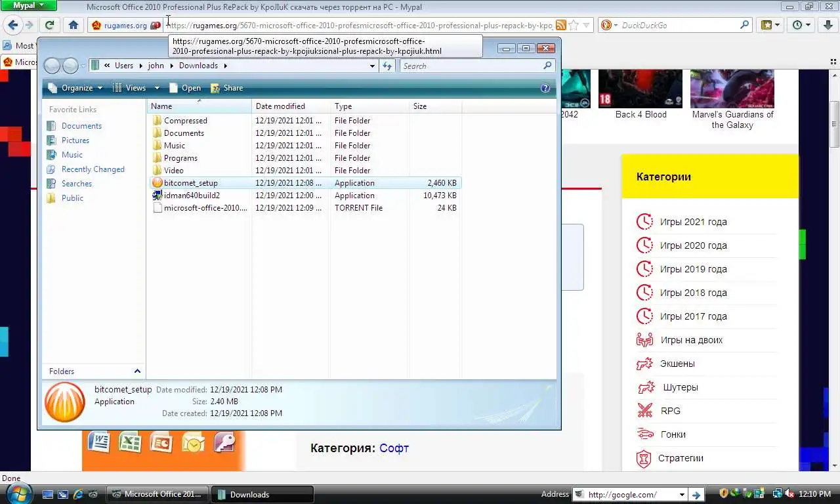Switch to Downloads taskbar window button

(262, 494)
